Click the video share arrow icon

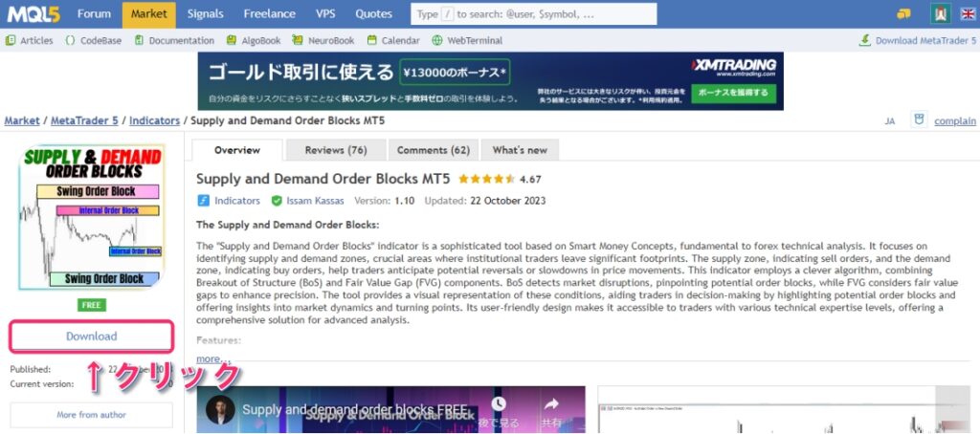[x=552, y=403]
